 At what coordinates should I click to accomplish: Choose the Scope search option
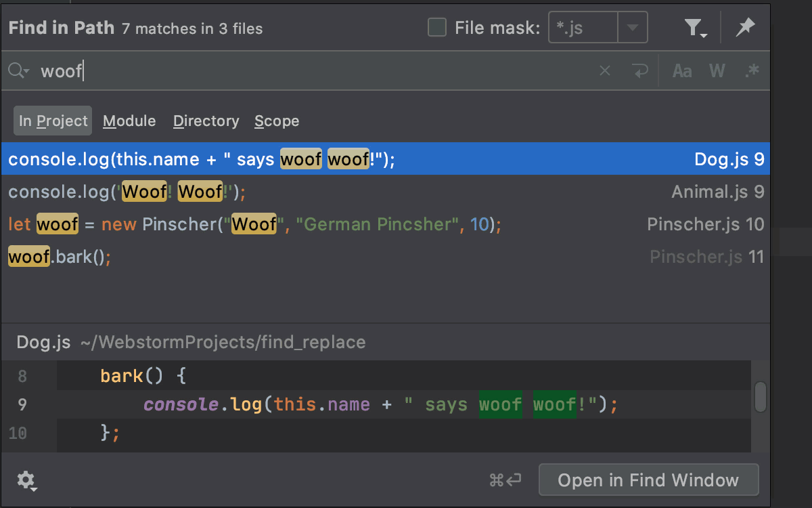(277, 121)
